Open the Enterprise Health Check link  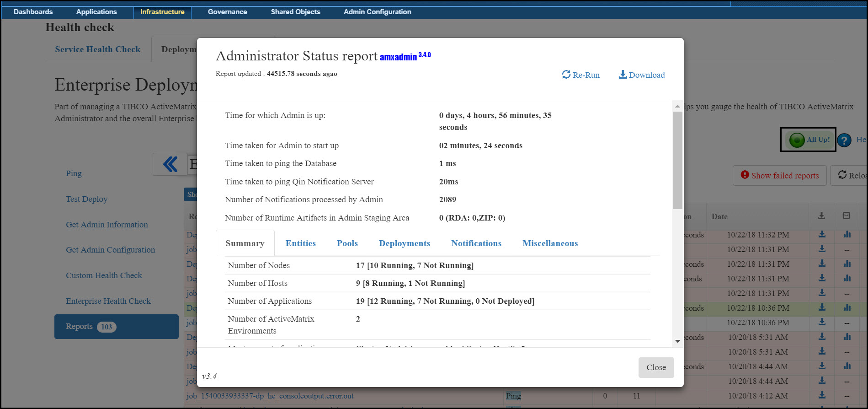108,301
